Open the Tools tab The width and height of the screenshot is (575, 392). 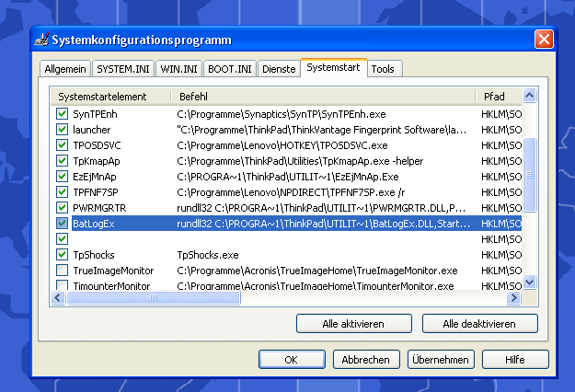pos(383,69)
